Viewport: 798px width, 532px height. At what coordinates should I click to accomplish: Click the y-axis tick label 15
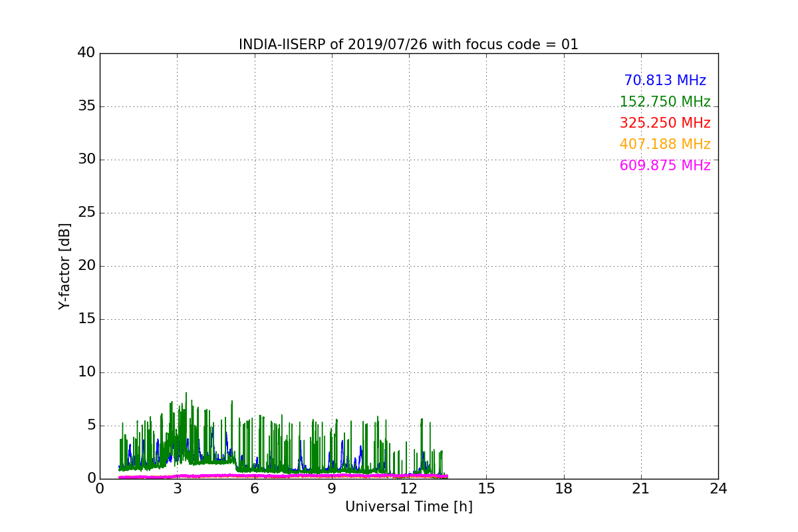[x=86, y=319]
